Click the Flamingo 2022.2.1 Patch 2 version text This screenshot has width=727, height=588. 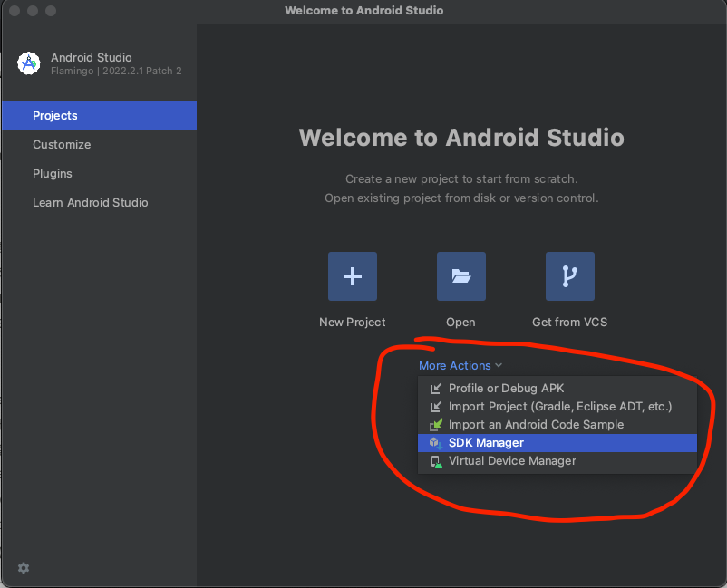click(x=116, y=71)
